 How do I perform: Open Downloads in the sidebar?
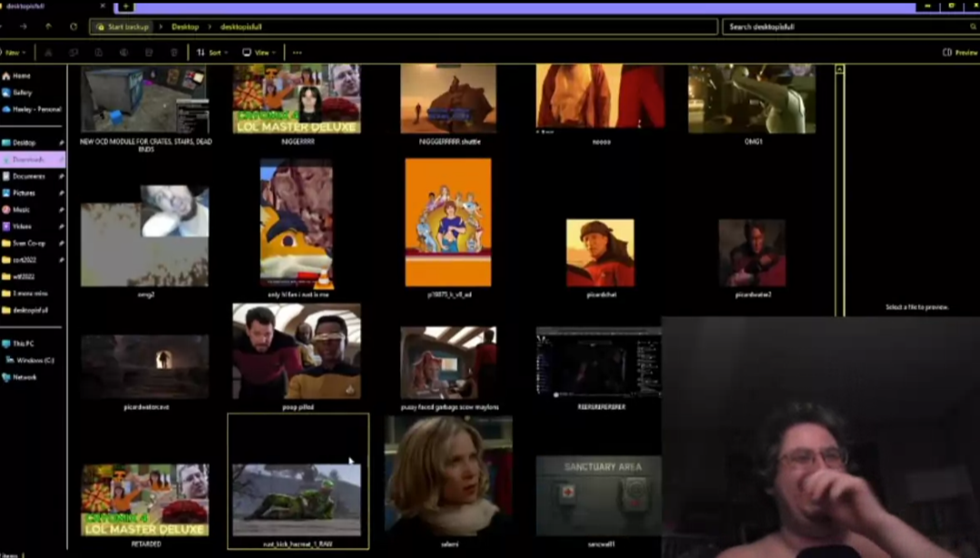point(33,160)
